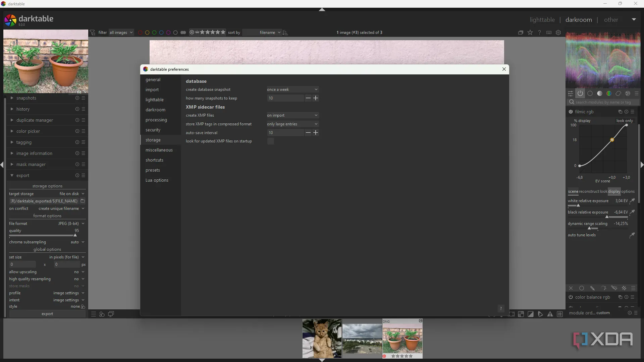The image size is (644, 362).
Task: Click the white relative exposure picker icon
Action: pos(632,201)
